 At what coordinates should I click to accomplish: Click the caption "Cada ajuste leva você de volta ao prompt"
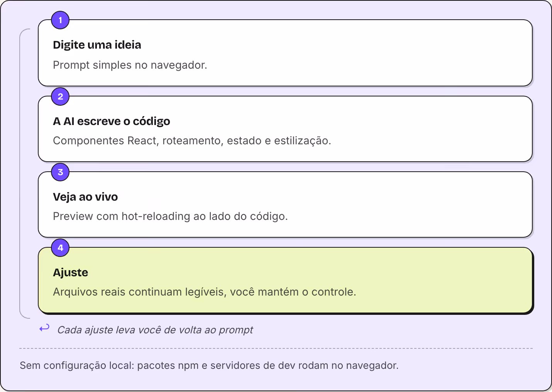155,330
